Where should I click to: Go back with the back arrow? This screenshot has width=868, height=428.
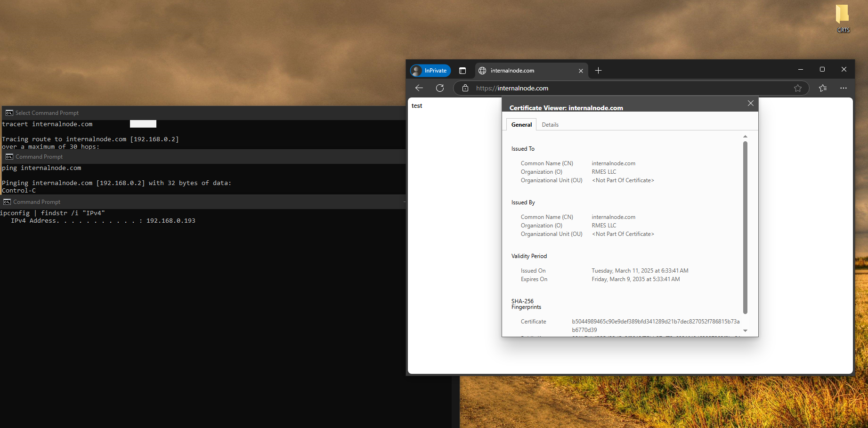[419, 88]
